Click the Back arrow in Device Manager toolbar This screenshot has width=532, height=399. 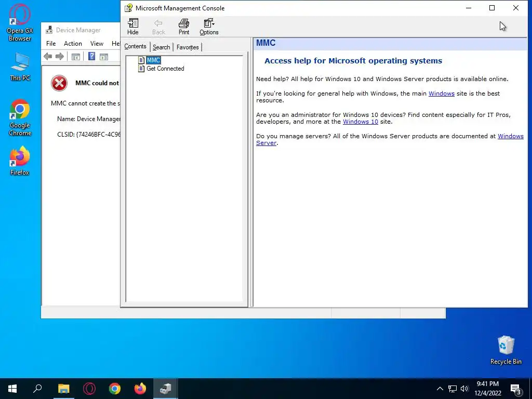click(x=48, y=56)
